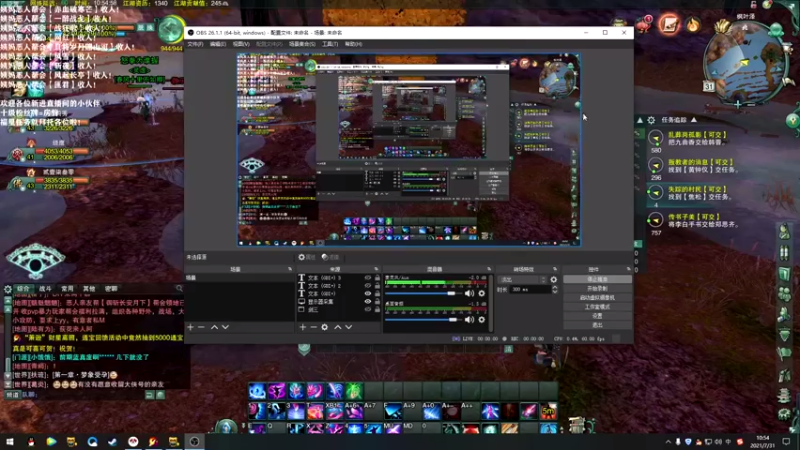This screenshot has width=800, height=450.
Task: Open source properties gear in Sources panel toolbar
Action: (x=324, y=327)
